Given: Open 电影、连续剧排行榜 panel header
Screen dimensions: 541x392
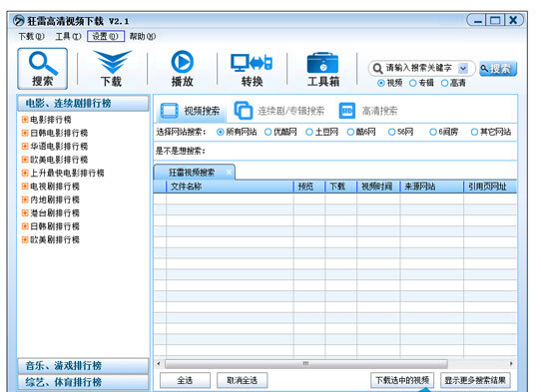Looking at the screenshot, I should [x=83, y=103].
